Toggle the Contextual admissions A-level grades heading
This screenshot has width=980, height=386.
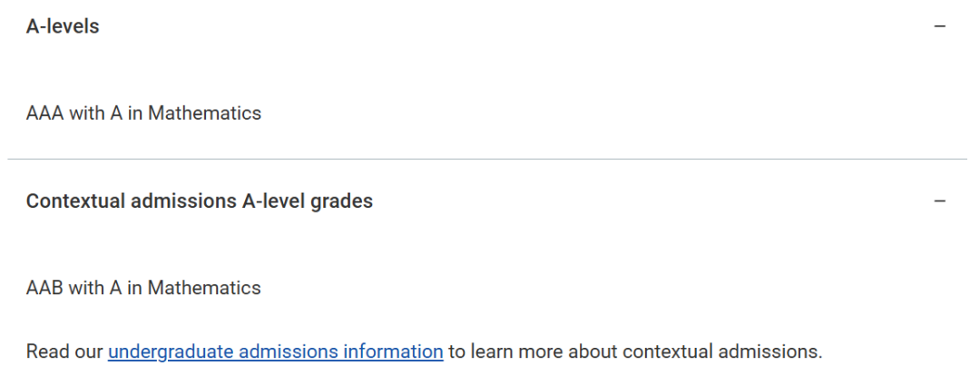pos(200,201)
